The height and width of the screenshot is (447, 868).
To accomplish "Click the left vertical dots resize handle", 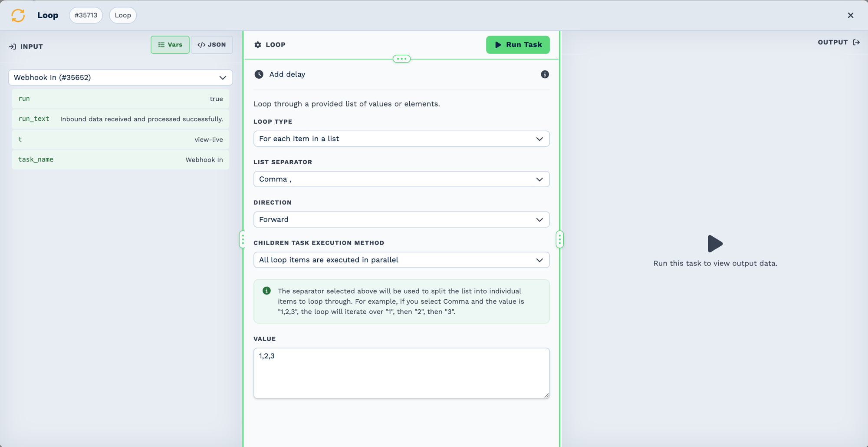I will (x=243, y=239).
